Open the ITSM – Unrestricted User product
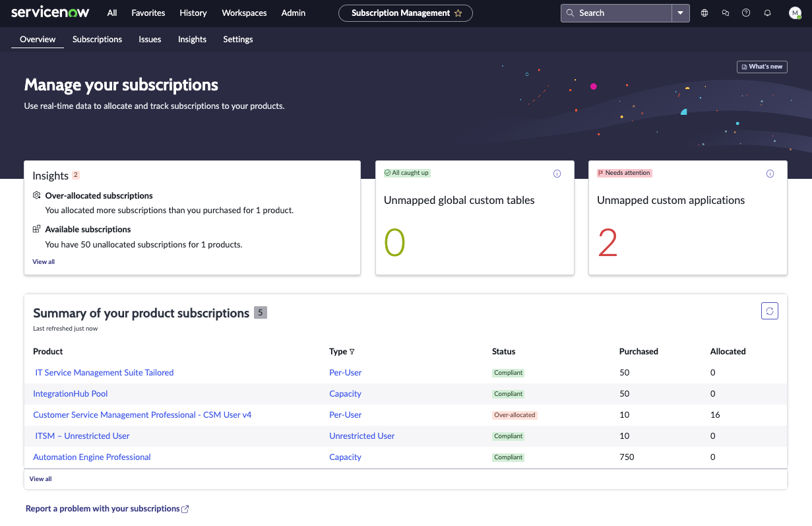Viewport: 812px width, 526px height. [82, 436]
